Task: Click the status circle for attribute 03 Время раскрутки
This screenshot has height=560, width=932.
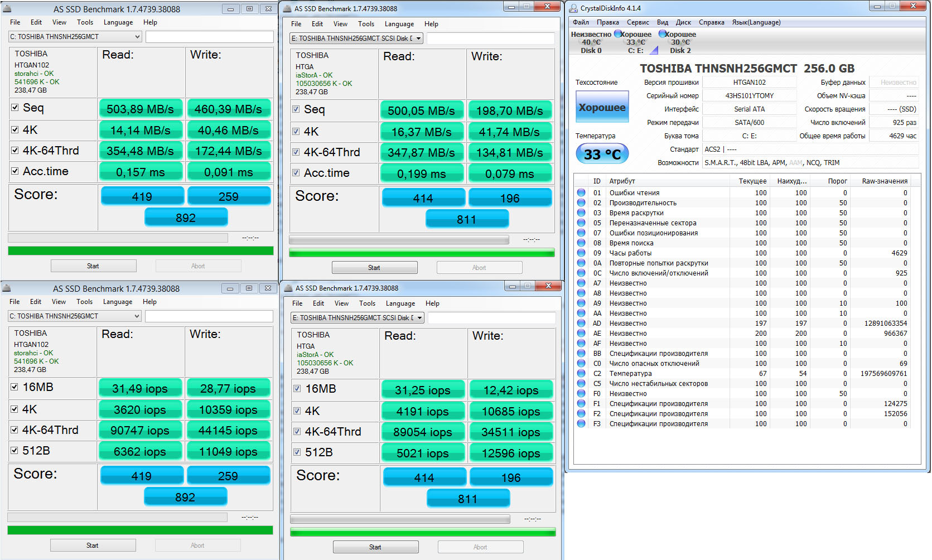Action: tap(581, 213)
